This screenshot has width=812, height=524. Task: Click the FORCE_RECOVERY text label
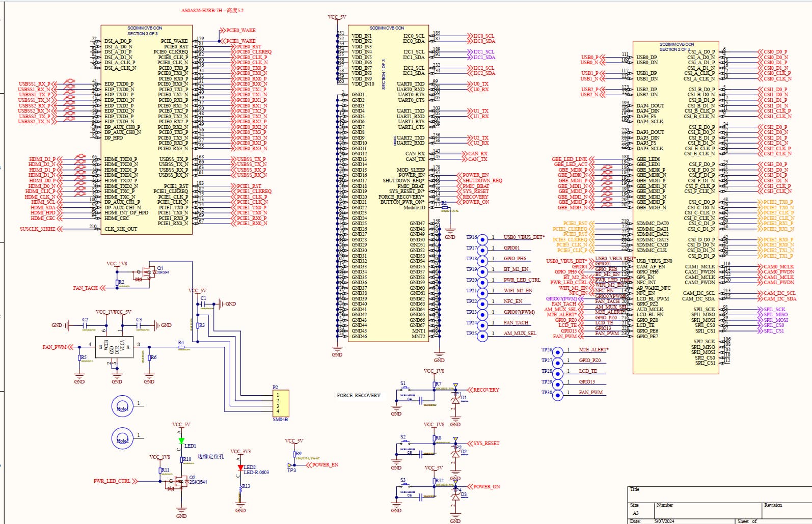359,395
